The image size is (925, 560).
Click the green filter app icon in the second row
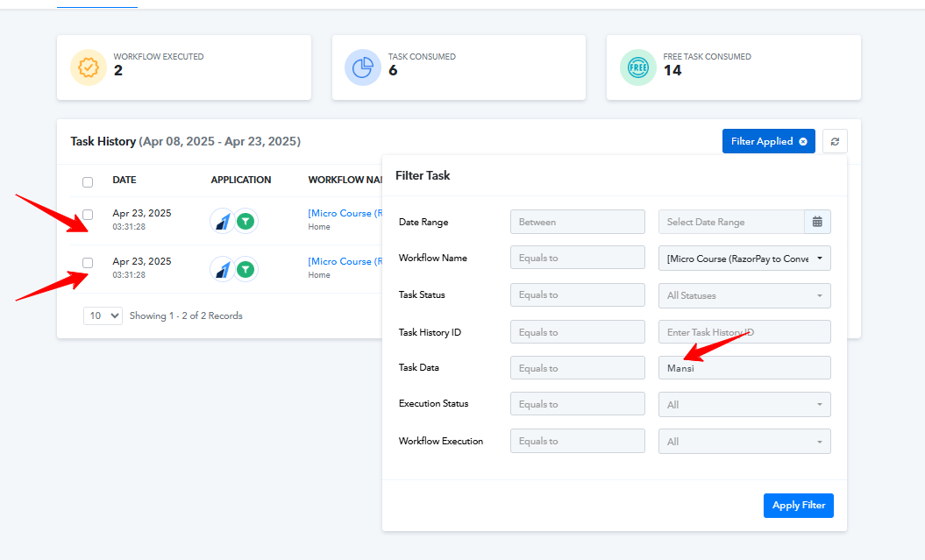click(245, 269)
